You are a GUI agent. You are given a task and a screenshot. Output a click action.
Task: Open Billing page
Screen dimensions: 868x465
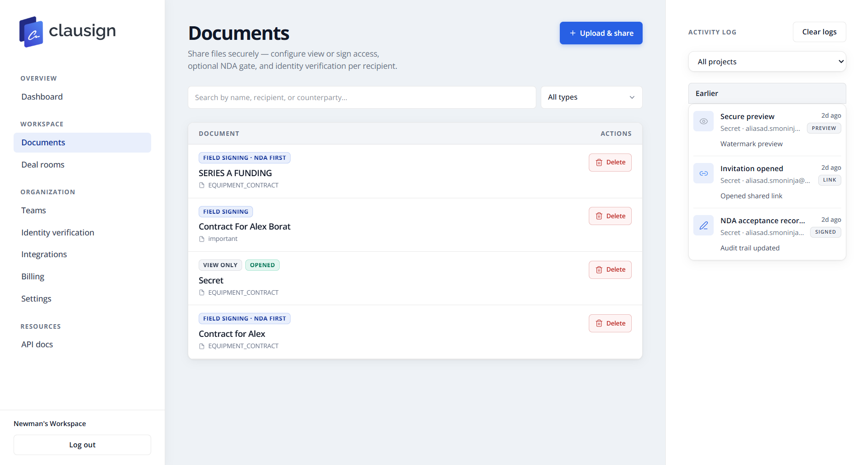33,277
